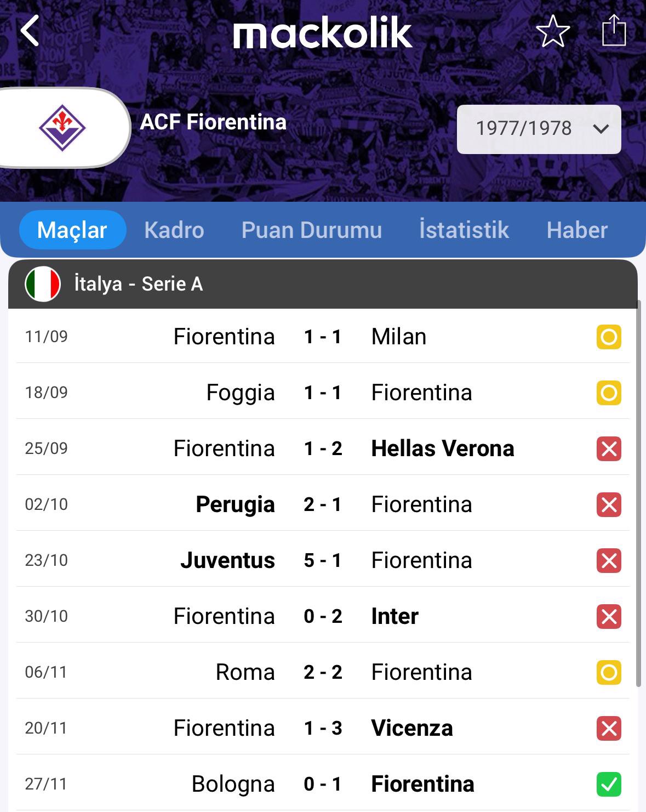Image resolution: width=646 pixels, height=812 pixels.
Task: Tap the mackolik logo
Action: pyautogui.click(x=323, y=33)
